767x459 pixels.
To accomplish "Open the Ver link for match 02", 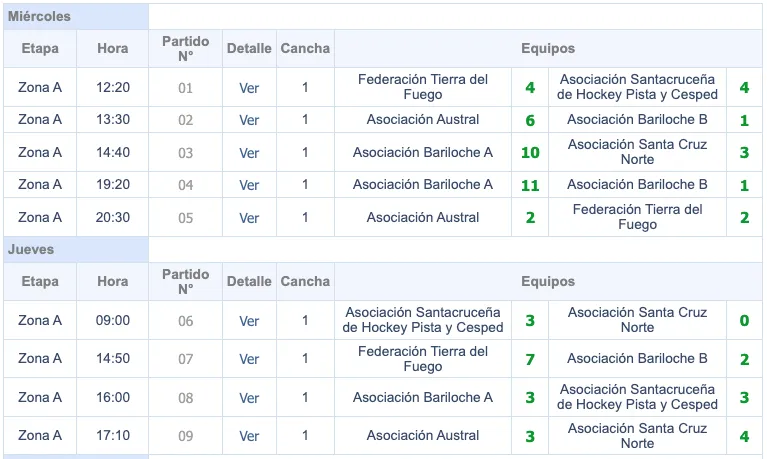I will click(x=249, y=121).
